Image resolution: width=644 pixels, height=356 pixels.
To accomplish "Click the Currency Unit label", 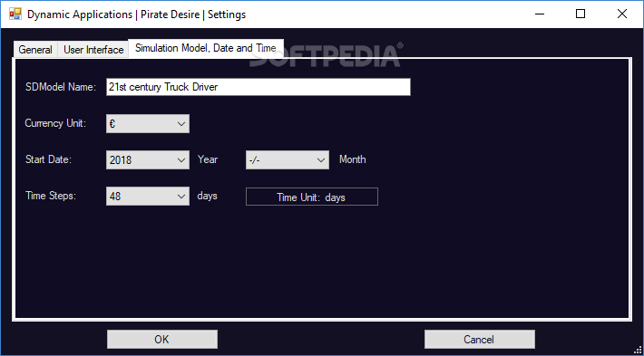I will pos(55,123).
